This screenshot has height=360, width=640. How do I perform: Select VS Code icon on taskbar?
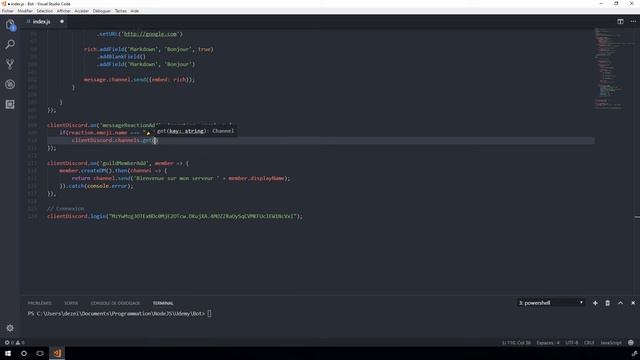point(57,353)
